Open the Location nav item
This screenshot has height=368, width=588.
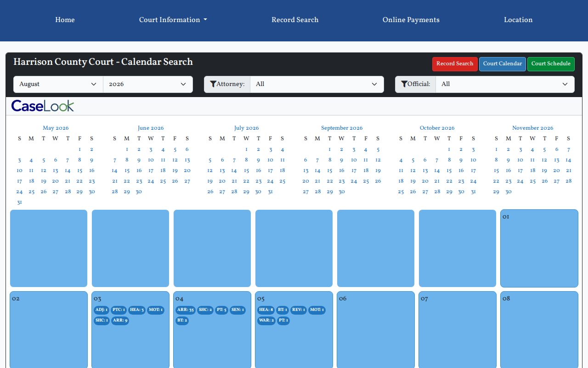518,20
